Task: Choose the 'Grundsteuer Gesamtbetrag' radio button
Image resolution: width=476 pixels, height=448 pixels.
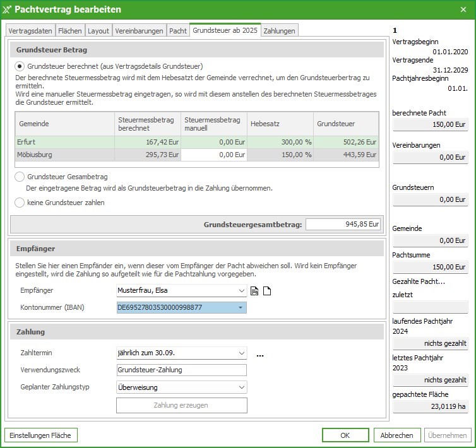Action: [20, 177]
